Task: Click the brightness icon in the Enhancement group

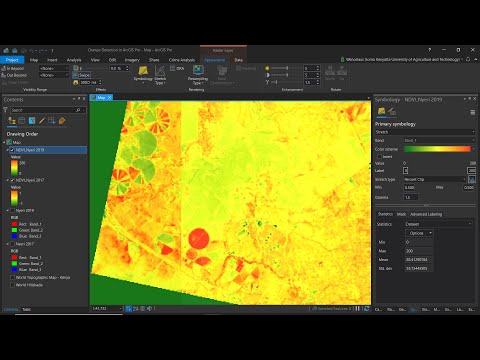Action: point(267,68)
